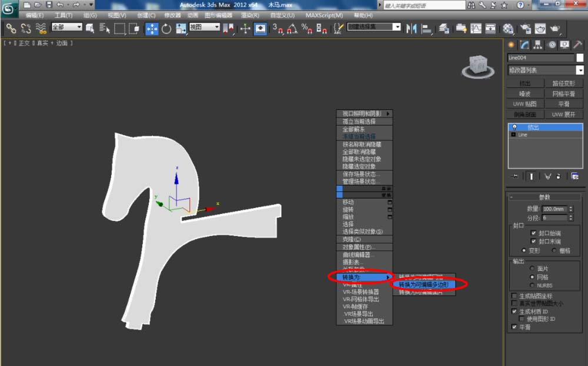The width and height of the screenshot is (588, 366).
Task: Switch to the Motion panel wheel tab
Action: (x=552, y=45)
